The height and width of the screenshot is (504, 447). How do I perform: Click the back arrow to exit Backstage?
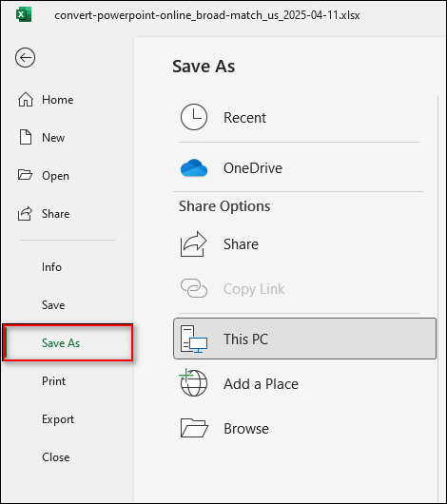[x=25, y=58]
